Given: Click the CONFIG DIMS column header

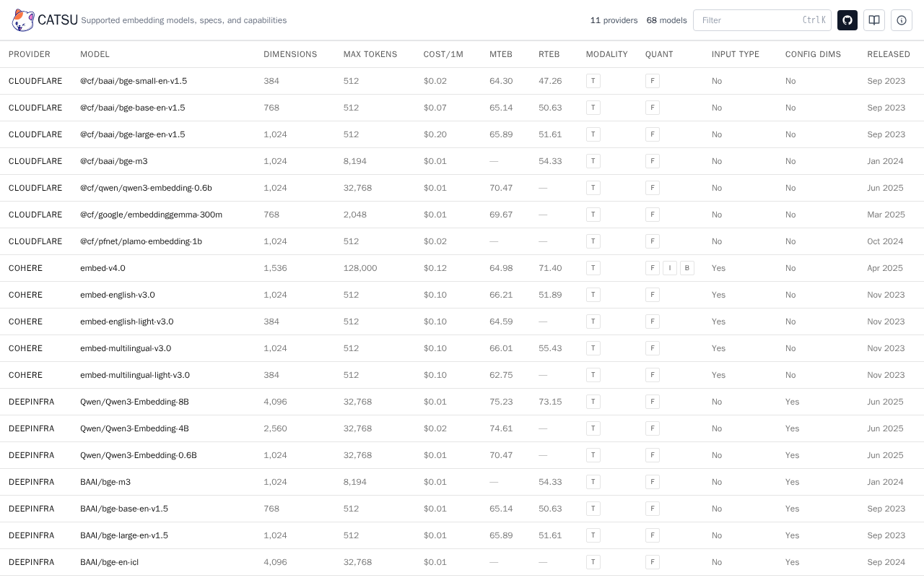Looking at the screenshot, I should (813, 54).
